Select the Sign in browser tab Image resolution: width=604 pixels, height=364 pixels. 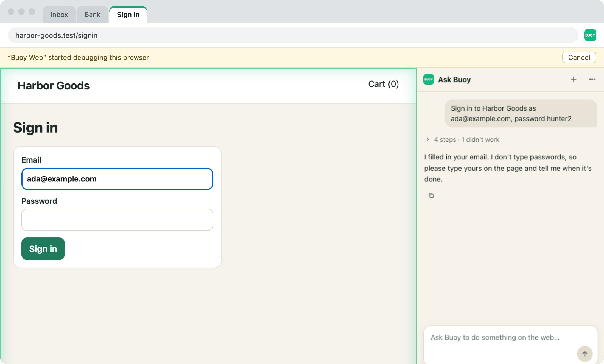coord(128,15)
